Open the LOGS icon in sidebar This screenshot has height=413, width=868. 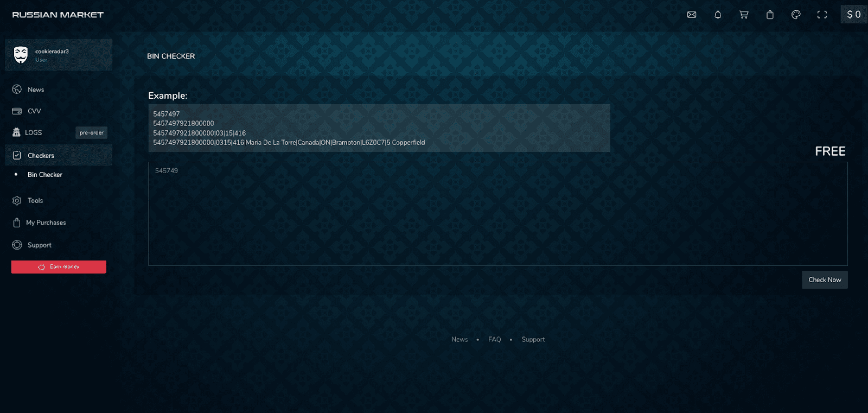16,132
